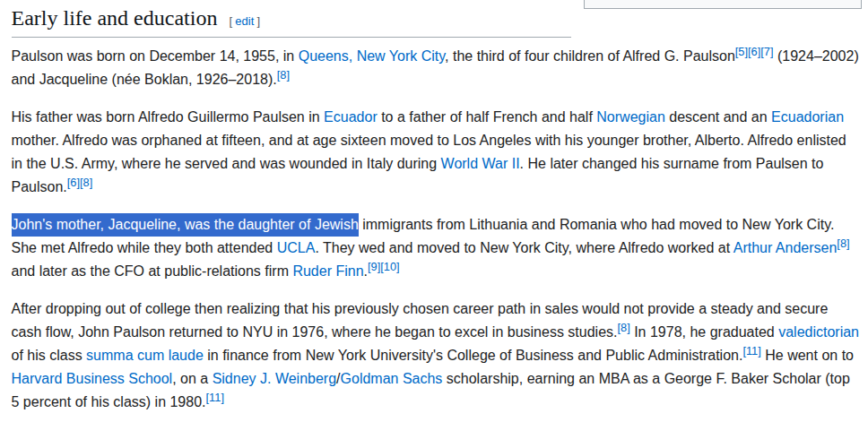
Task: Open the Queens, New York City link
Action: tap(371, 56)
